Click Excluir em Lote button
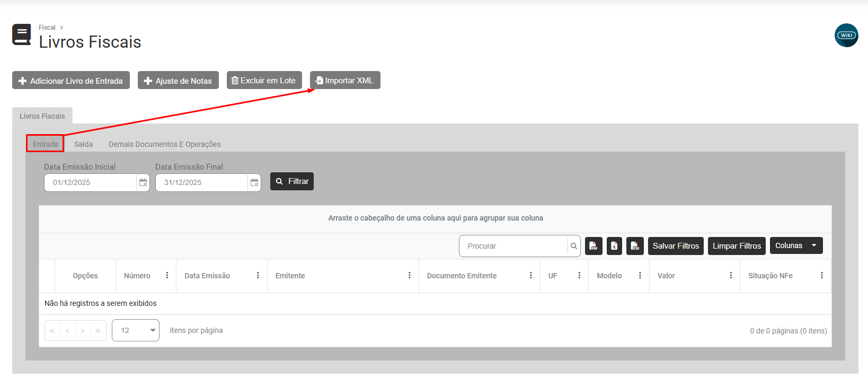The height and width of the screenshot is (378, 868). (x=264, y=80)
